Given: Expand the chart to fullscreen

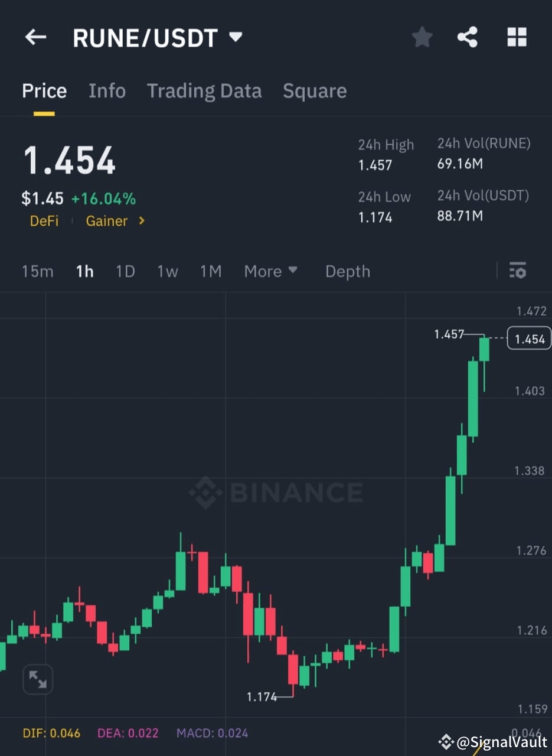Looking at the screenshot, I should (37, 679).
